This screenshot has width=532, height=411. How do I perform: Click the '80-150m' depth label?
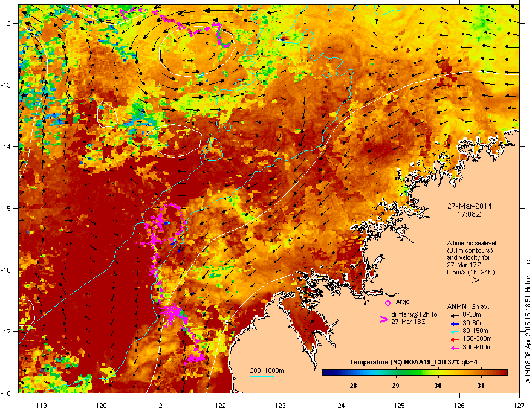click(475, 331)
